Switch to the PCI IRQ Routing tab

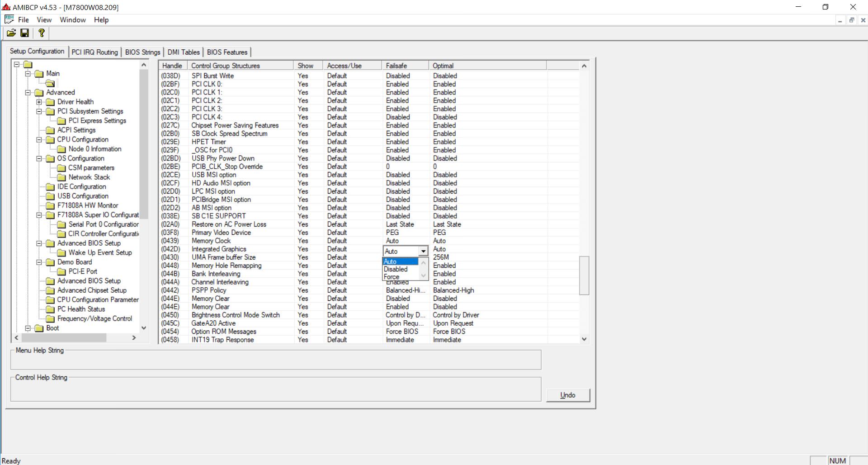pos(94,52)
